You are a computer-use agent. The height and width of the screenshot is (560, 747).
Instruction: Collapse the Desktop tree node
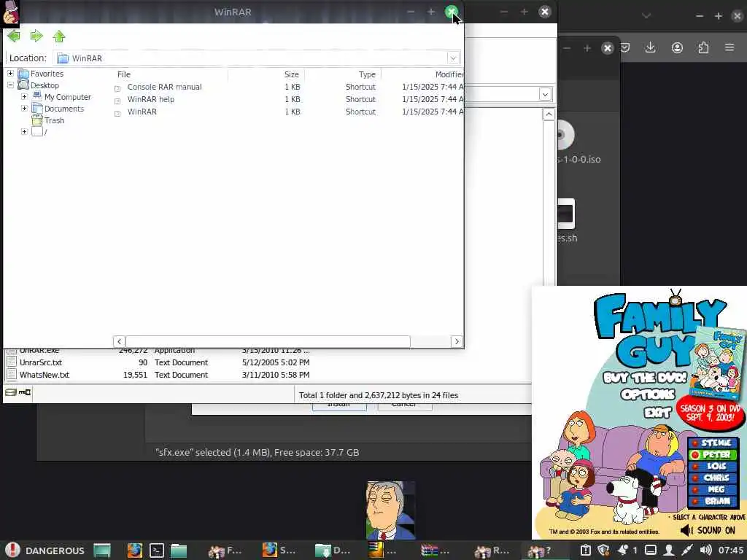tap(10, 85)
